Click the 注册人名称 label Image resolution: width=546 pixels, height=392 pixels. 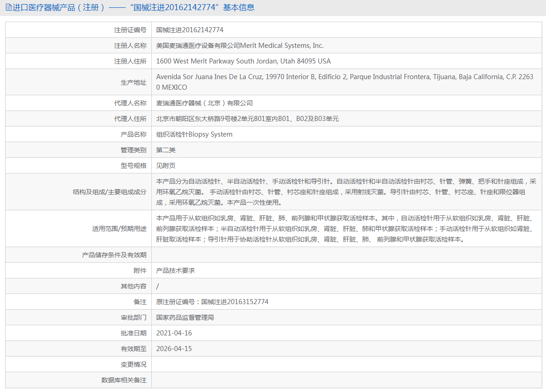(x=130, y=46)
